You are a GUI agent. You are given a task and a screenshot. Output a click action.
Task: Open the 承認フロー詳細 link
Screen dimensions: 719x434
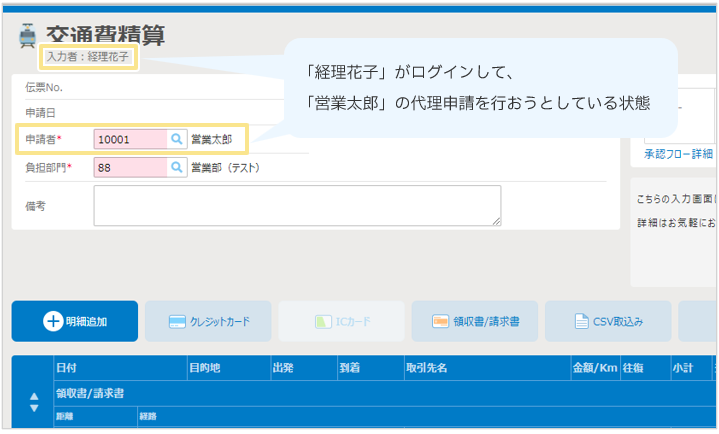[678, 153]
